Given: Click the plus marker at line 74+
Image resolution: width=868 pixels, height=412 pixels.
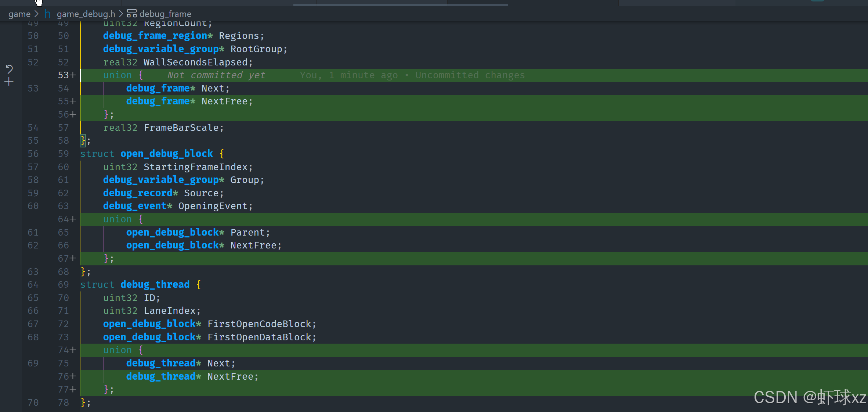Looking at the screenshot, I should [x=73, y=350].
